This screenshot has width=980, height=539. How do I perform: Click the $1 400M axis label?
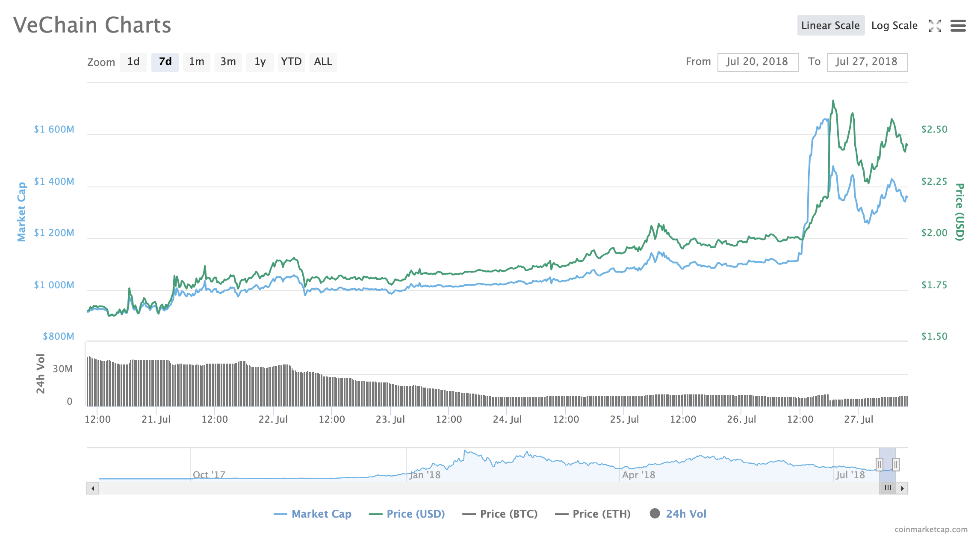coord(54,181)
